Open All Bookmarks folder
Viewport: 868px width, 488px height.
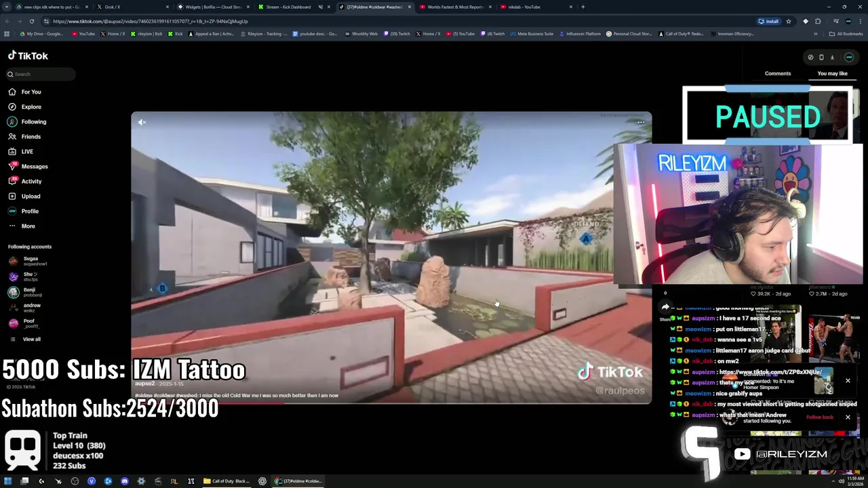point(846,34)
